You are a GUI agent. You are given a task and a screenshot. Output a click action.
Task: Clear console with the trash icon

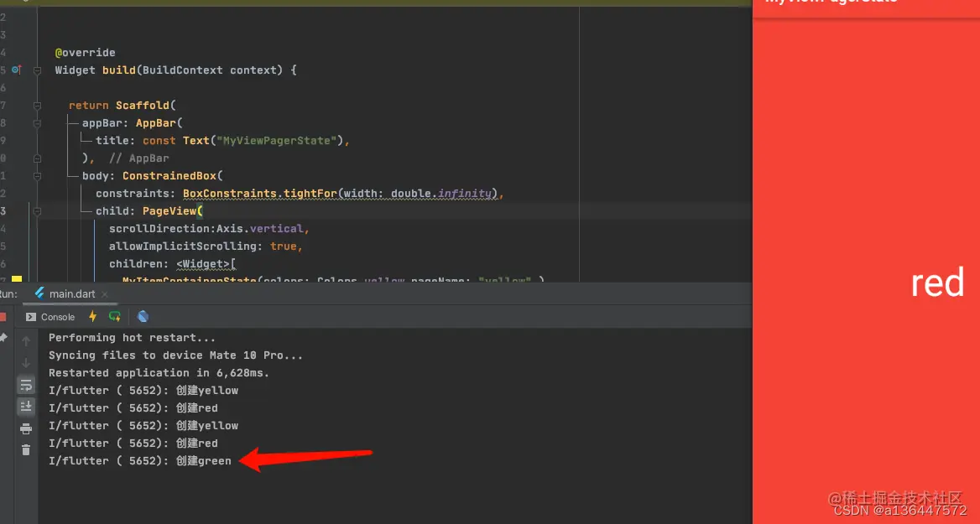(x=26, y=449)
